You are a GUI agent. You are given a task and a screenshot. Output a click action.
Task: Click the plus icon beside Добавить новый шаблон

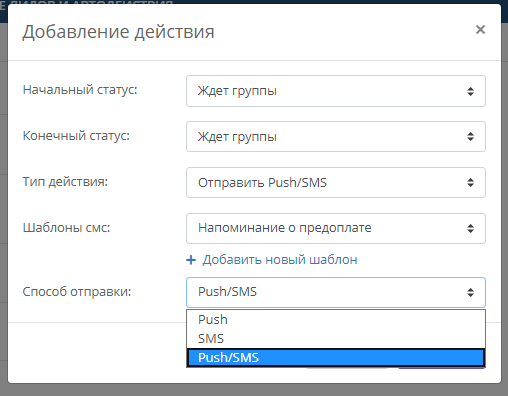[x=191, y=260]
